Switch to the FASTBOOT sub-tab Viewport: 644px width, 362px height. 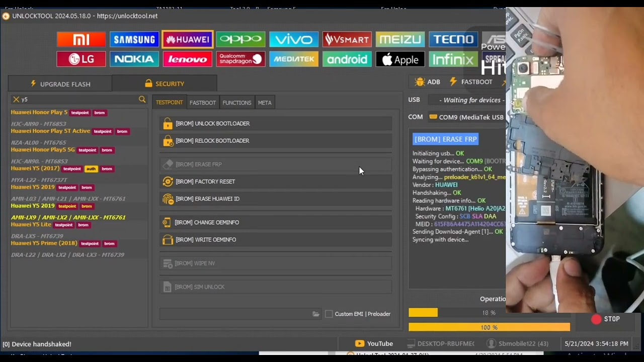[203, 103]
